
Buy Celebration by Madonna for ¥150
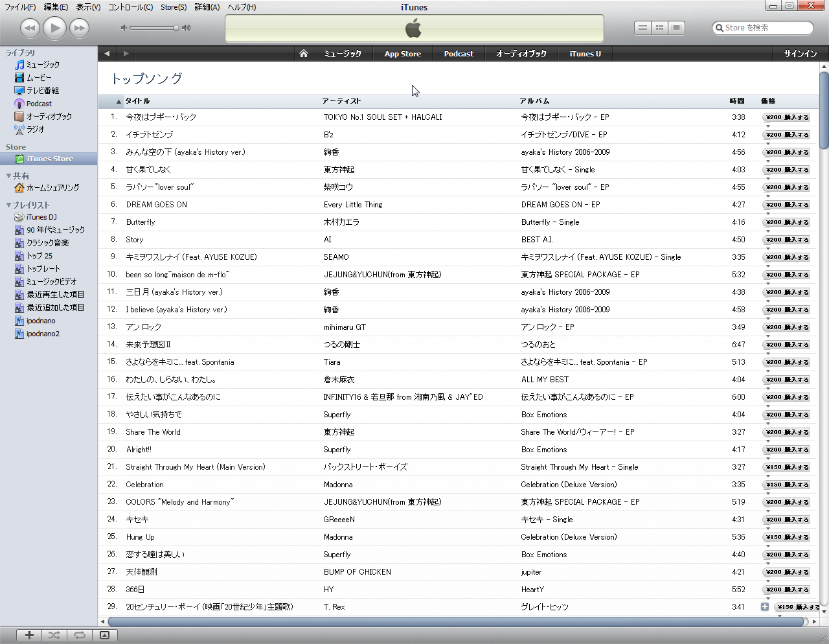(x=786, y=485)
